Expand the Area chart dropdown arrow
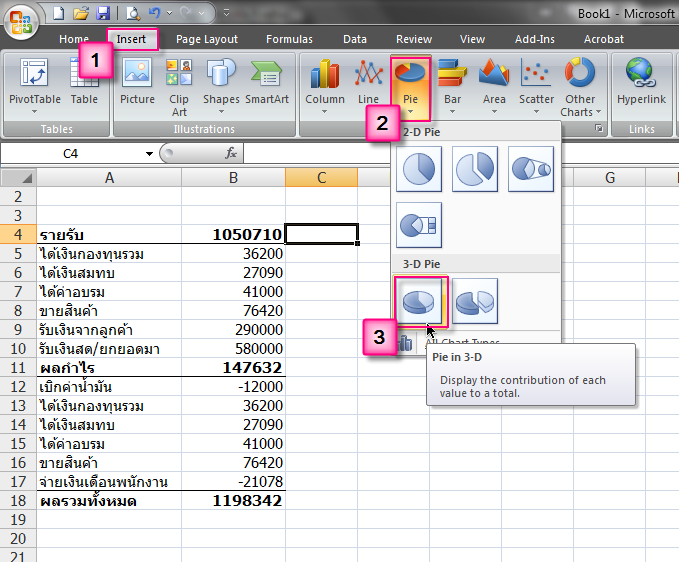Image resolution: width=679 pixels, height=562 pixels. point(494,112)
